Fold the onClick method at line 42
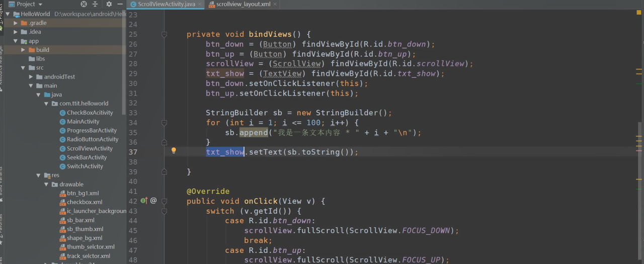This screenshot has width=644, height=264. coord(164,201)
